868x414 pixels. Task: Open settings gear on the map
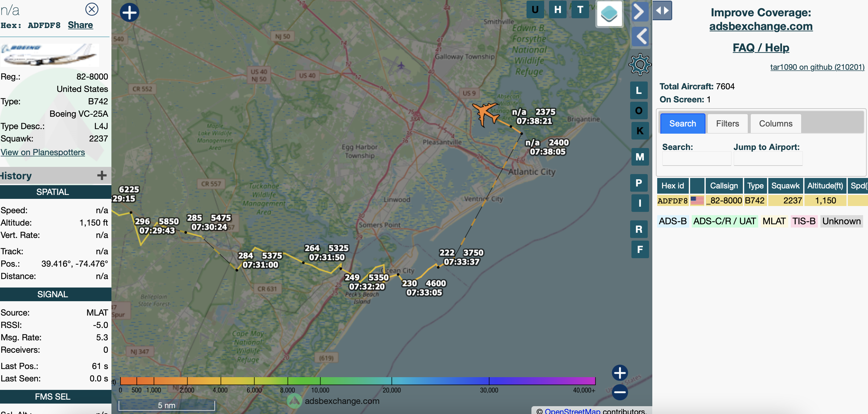640,65
